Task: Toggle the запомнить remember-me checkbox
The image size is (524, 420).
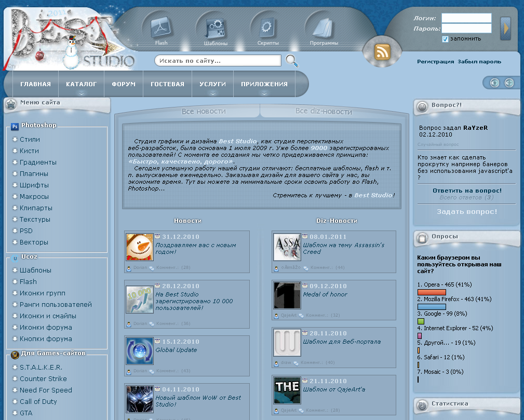Action: (x=445, y=39)
